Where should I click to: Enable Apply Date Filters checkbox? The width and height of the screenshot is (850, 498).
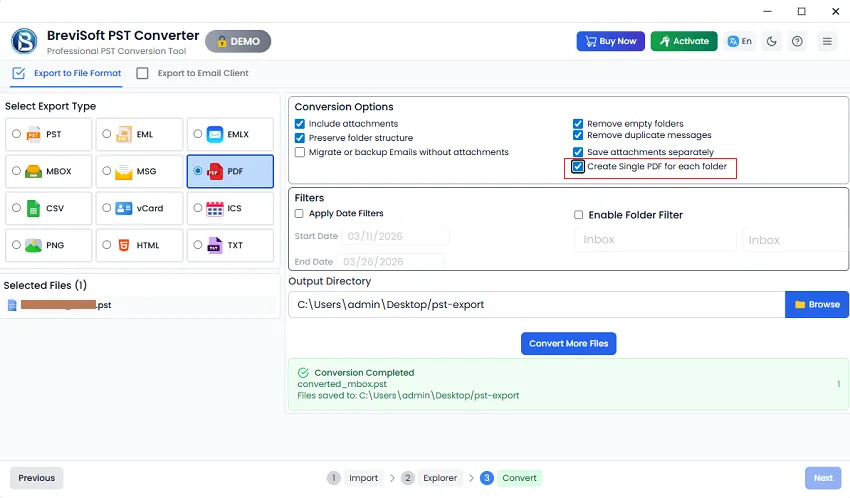(299, 214)
